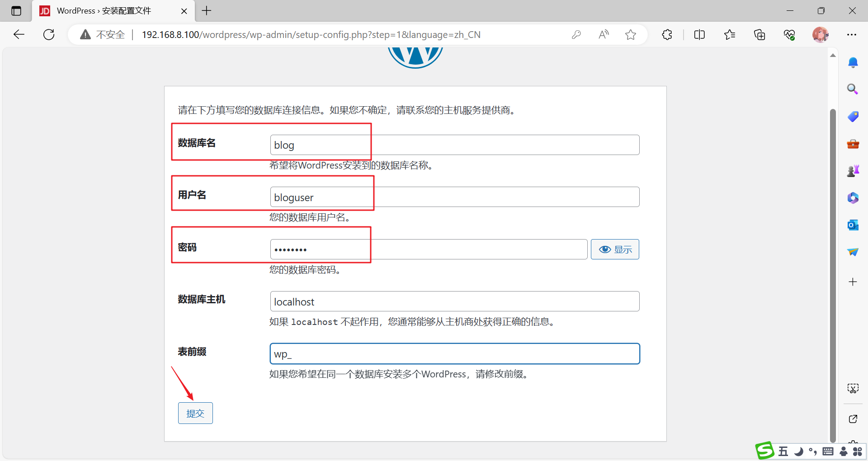Image resolution: width=868 pixels, height=461 pixels.
Task: Click the 表前缀 wp_ field
Action: 455,354
